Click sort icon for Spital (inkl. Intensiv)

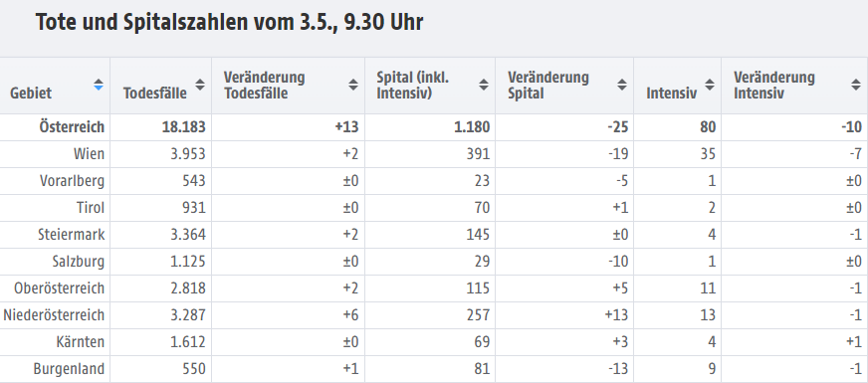tap(484, 85)
